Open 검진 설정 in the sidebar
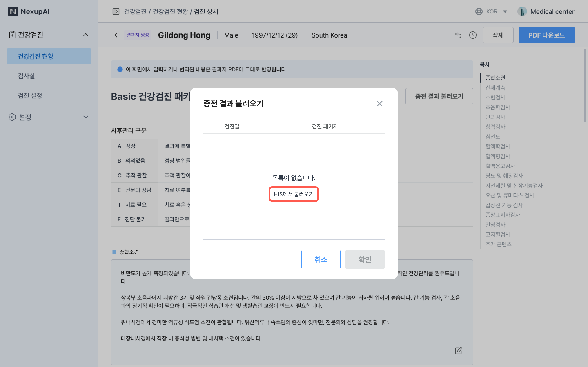588x367 pixels. coord(30,95)
